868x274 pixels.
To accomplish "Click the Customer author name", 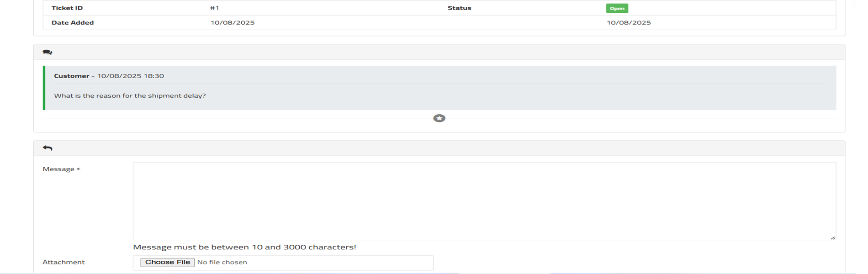I will click(71, 76).
